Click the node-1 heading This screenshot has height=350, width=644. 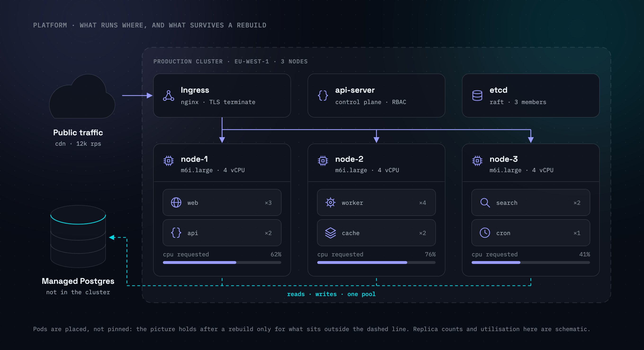tap(194, 159)
